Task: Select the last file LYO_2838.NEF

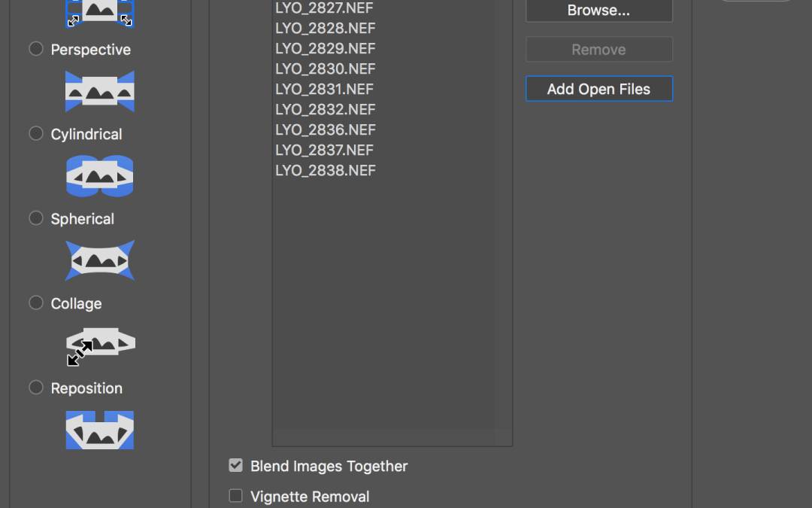Action: coord(325,170)
